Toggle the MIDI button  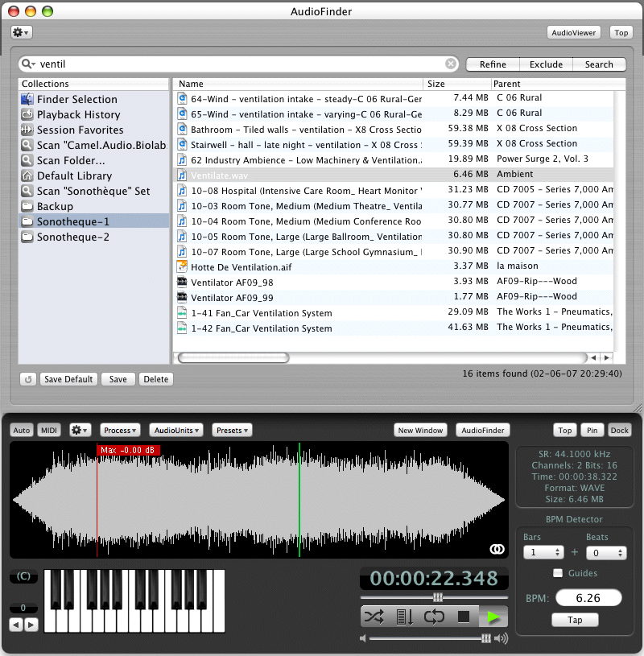tap(49, 431)
